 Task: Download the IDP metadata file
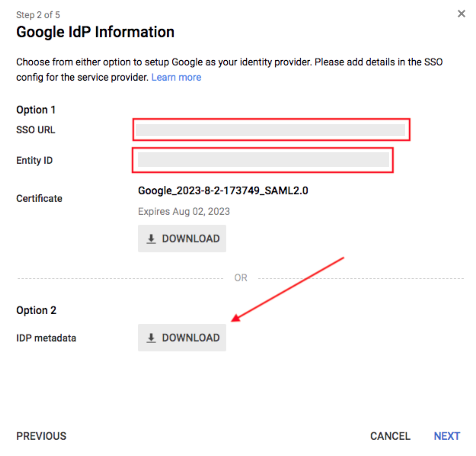point(182,337)
